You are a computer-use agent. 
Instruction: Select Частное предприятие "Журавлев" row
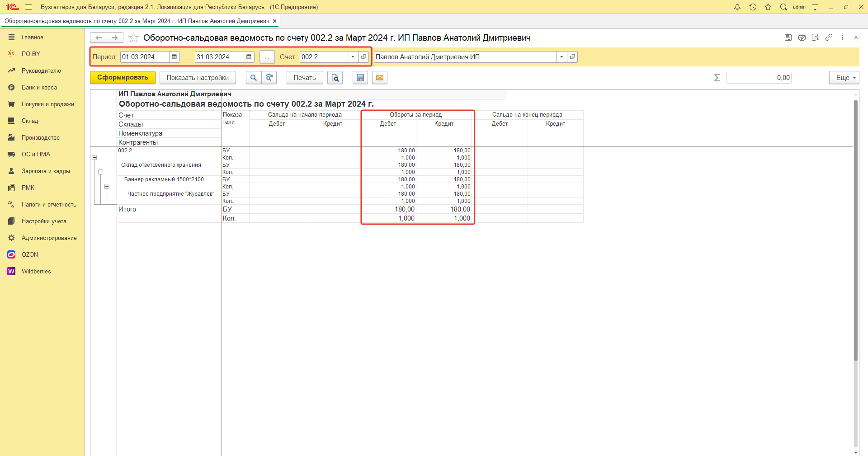coord(171,194)
